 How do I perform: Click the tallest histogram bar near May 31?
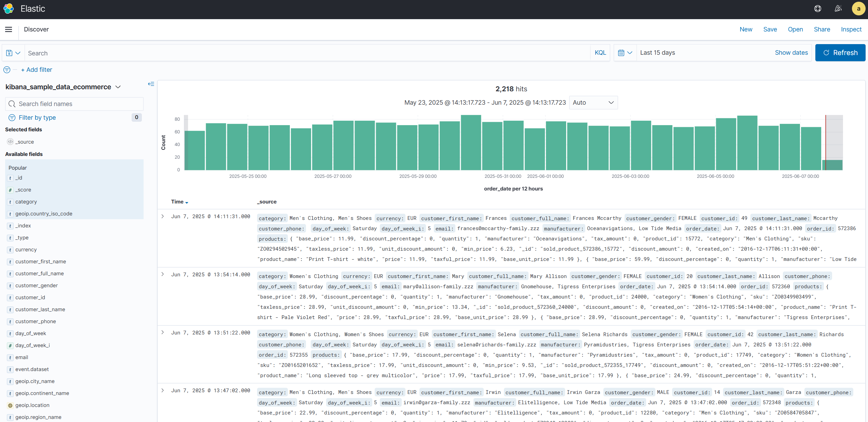pos(471,142)
